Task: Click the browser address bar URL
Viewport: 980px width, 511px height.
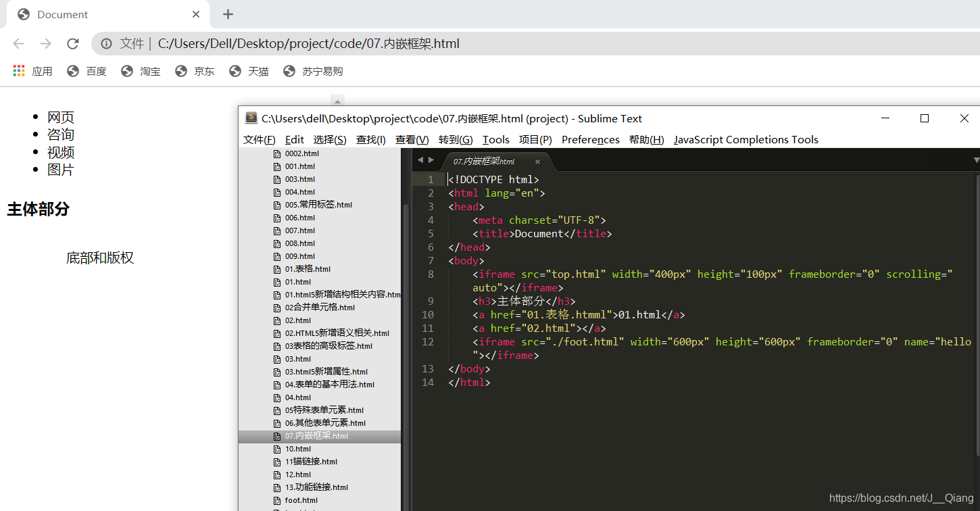Action: 308,44
